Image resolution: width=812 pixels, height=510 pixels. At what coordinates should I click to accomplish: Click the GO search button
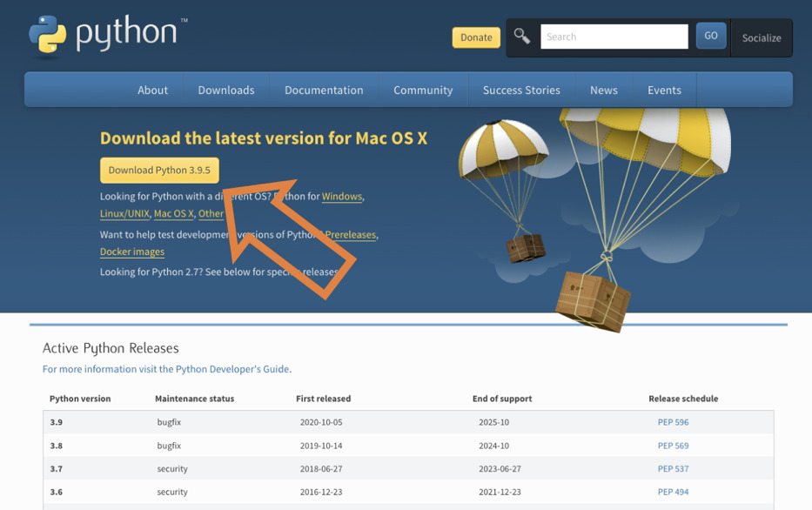pyautogui.click(x=711, y=36)
